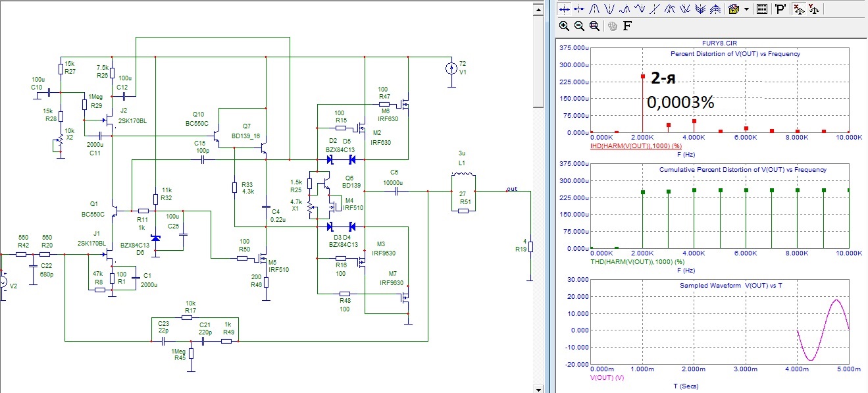The image size is (868, 393).
Task: Toggle the Y-axis balance scale button
Action: point(814,9)
